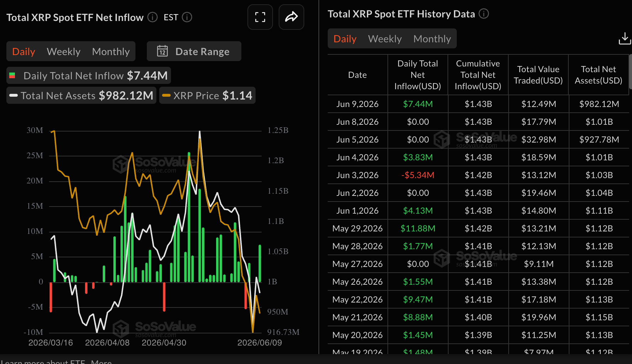Click the $1.15B net assets cell
This screenshot has height=364, width=632.
(x=599, y=317)
